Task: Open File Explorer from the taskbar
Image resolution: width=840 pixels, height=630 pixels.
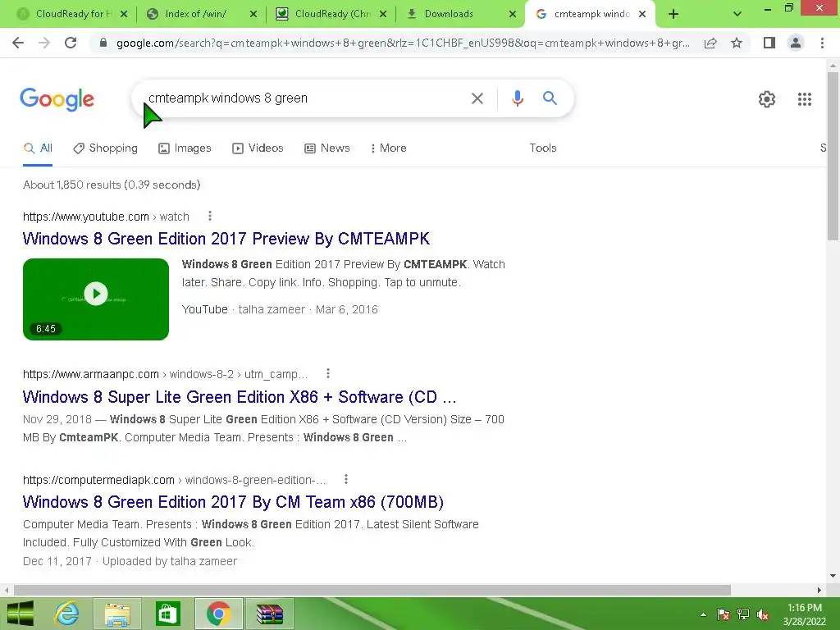Action: 117,614
